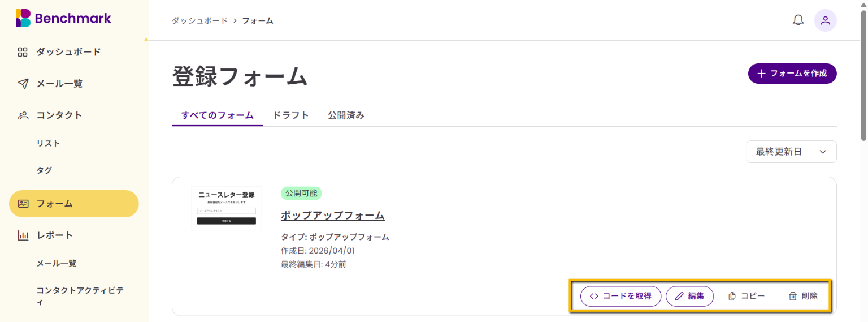Open the notification bell icon
868x322 pixels.
click(x=798, y=20)
